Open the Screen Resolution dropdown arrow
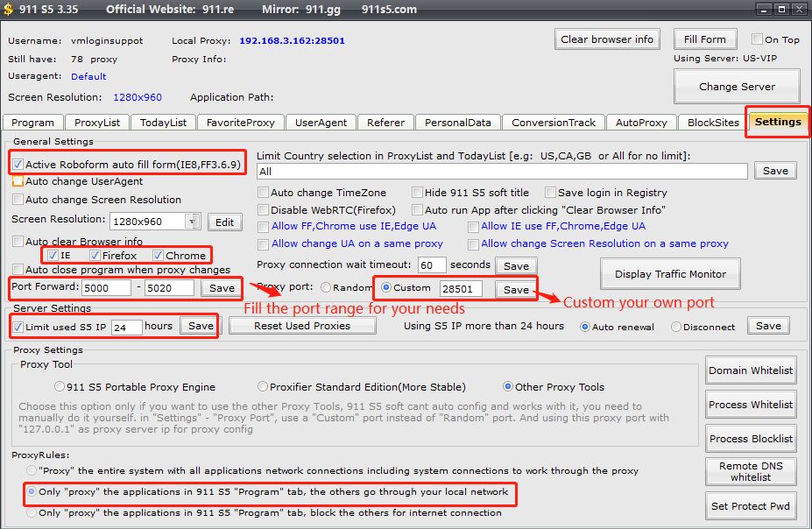This screenshot has height=529, width=812. [193, 222]
